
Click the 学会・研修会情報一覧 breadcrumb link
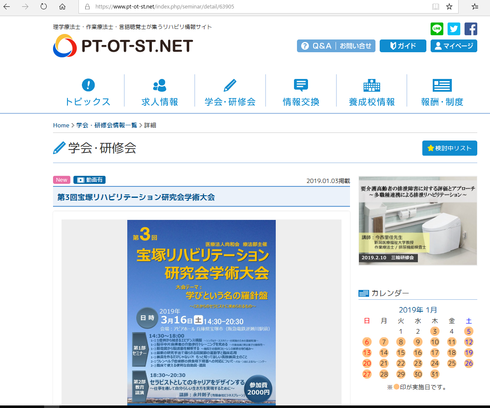tap(107, 125)
